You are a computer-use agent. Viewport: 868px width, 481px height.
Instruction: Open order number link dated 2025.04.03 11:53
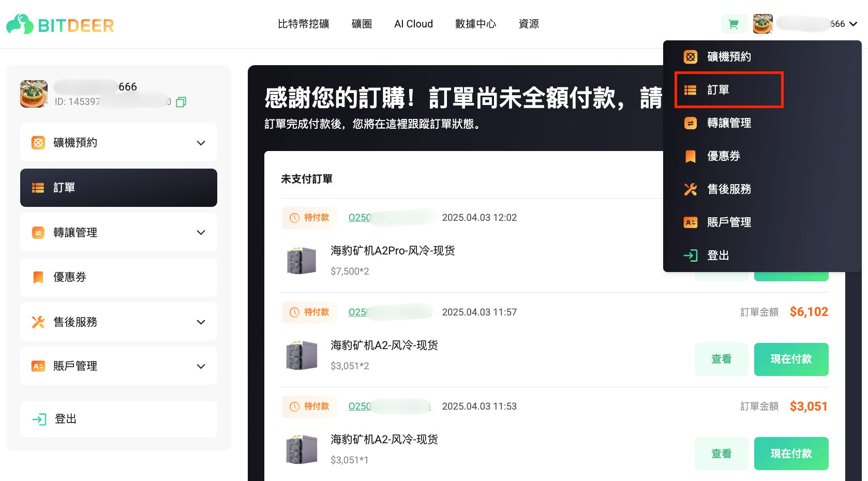[390, 407]
